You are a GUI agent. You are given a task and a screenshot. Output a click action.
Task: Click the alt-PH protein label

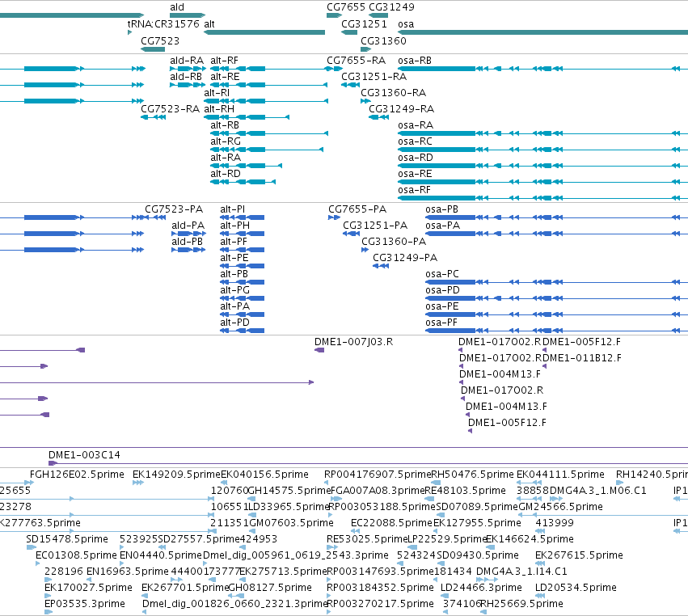[x=234, y=226]
